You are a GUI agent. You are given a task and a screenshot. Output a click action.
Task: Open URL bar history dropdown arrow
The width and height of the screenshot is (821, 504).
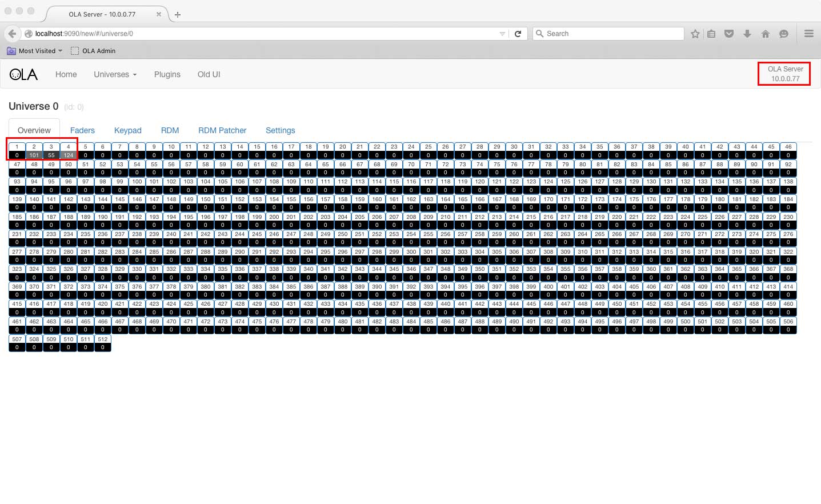pyautogui.click(x=502, y=34)
